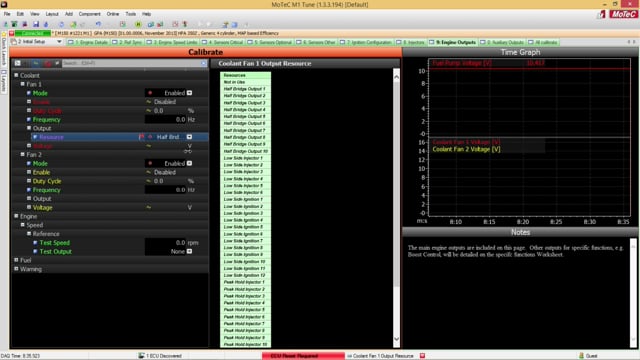Open the Test Output None dropdown
Viewport: 640px width, 360px height.
coord(189,251)
